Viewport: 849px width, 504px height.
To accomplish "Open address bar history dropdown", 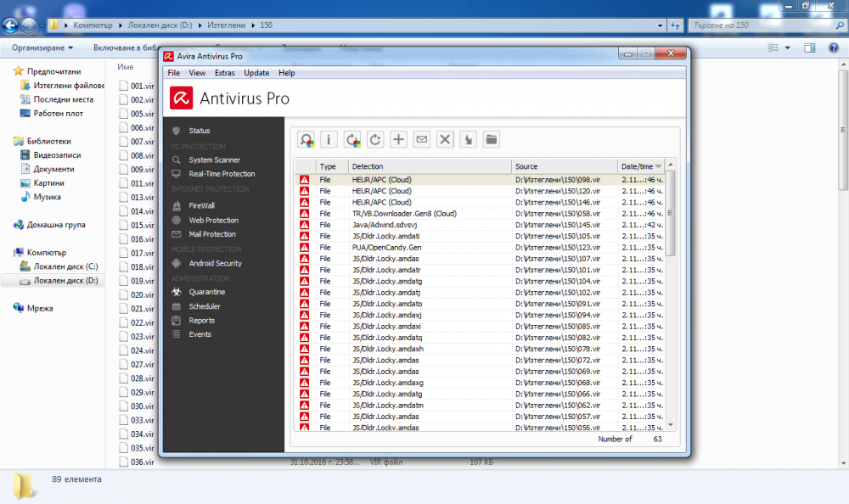I will point(660,25).
